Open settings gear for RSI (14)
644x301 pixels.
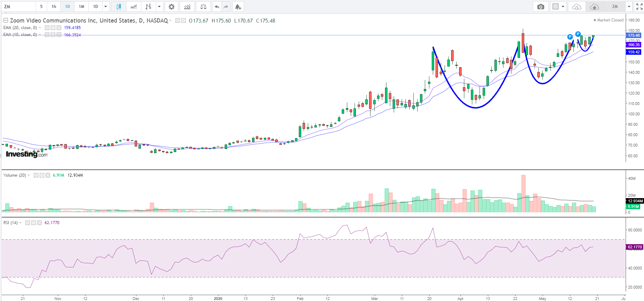coord(34,223)
